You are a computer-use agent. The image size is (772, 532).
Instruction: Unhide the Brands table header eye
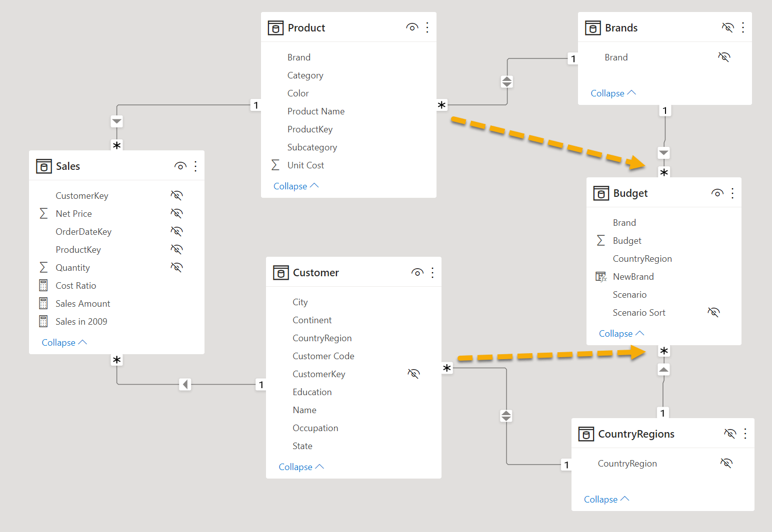[x=727, y=27]
